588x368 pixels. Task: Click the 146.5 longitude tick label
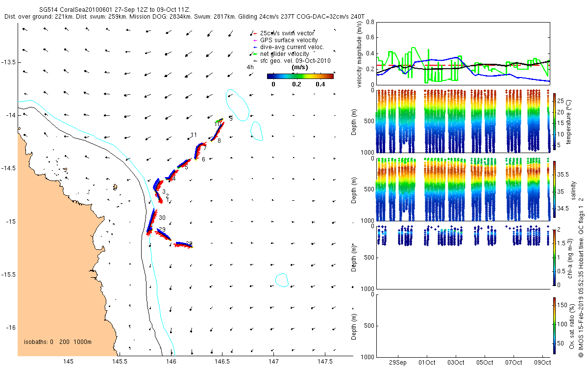[222, 362]
